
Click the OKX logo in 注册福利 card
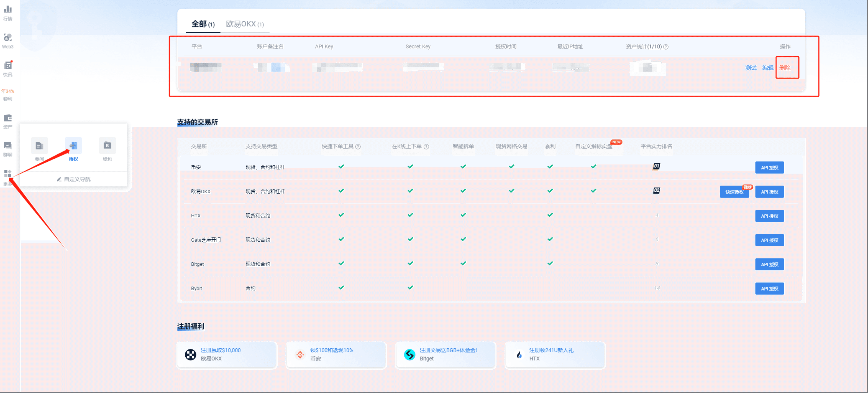coord(190,354)
